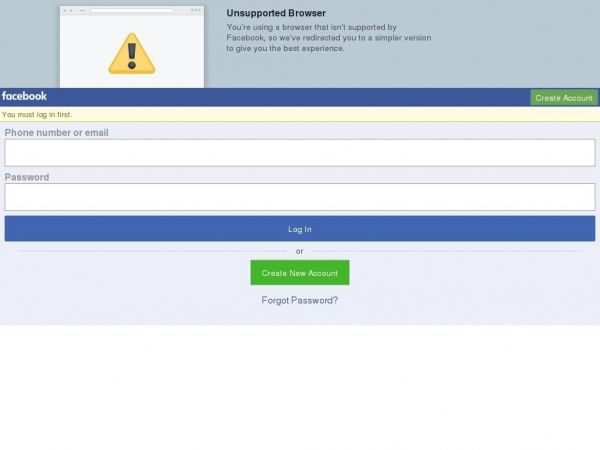This screenshot has height=450, width=600.
Task: Open the Forgot Password? link
Action: 300,300
